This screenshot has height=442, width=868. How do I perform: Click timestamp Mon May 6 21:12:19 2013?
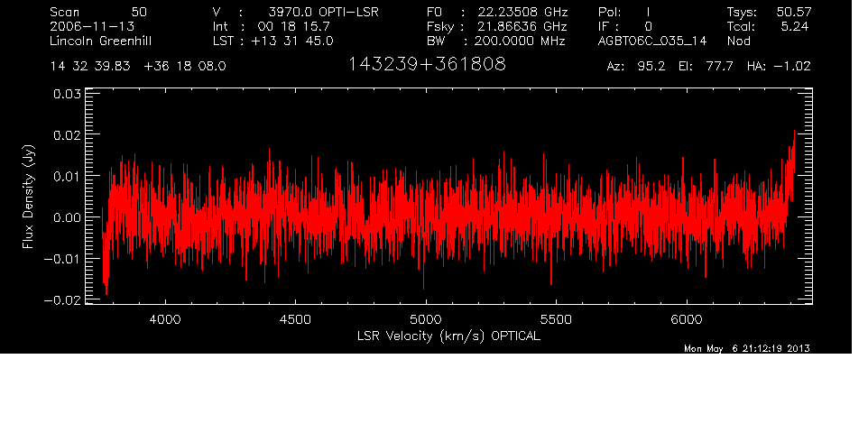(x=747, y=348)
